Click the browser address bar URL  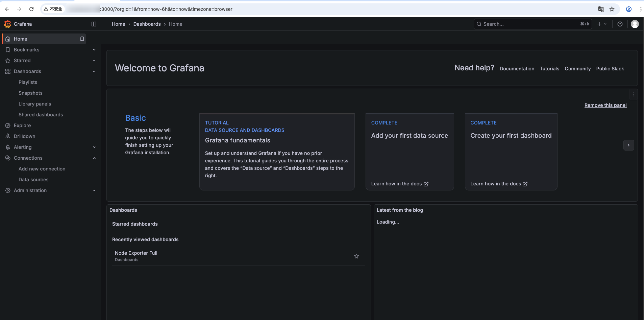click(x=166, y=9)
